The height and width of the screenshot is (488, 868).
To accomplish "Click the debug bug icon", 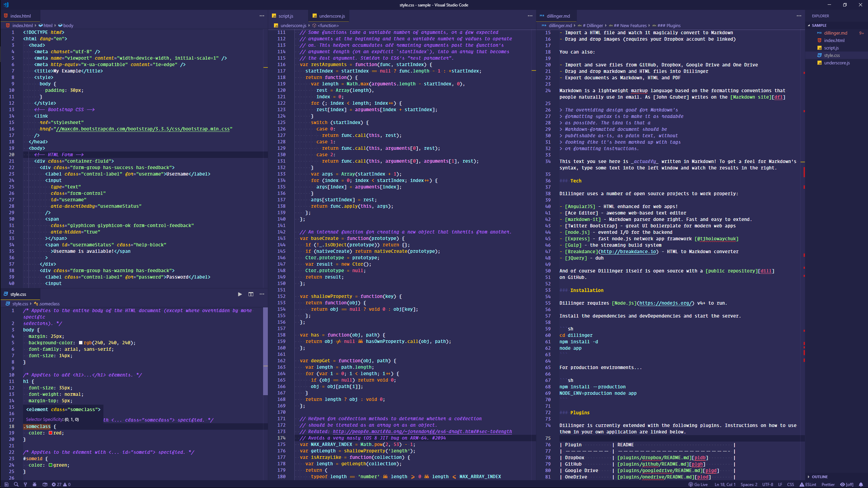I will (35, 485).
